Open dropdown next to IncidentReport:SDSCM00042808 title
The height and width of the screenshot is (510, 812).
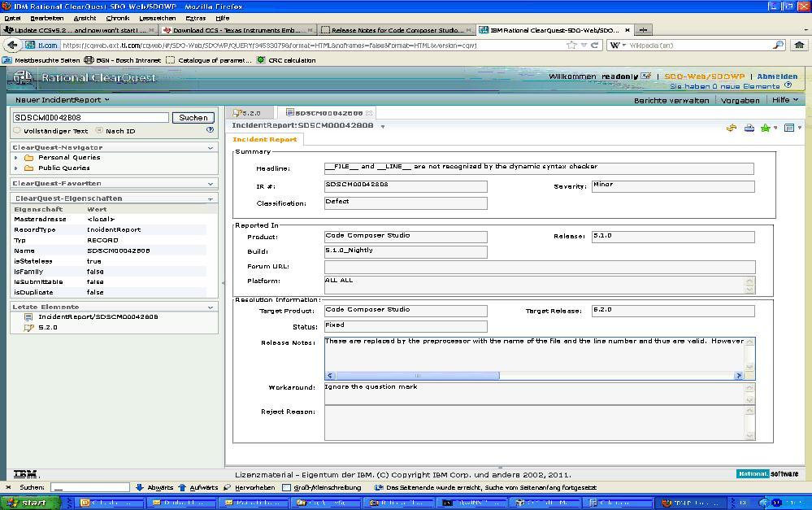tap(383, 126)
